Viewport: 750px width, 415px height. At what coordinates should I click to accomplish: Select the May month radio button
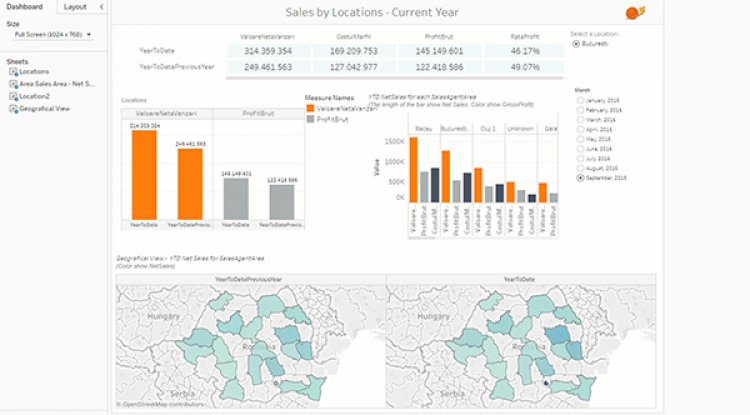[580, 139]
